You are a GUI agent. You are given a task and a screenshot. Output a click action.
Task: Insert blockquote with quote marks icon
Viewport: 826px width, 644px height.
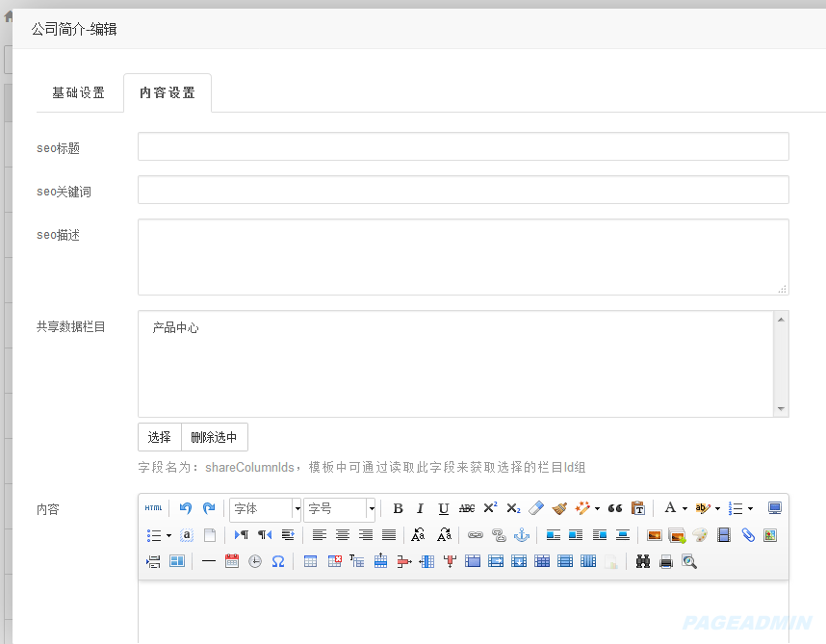615,508
